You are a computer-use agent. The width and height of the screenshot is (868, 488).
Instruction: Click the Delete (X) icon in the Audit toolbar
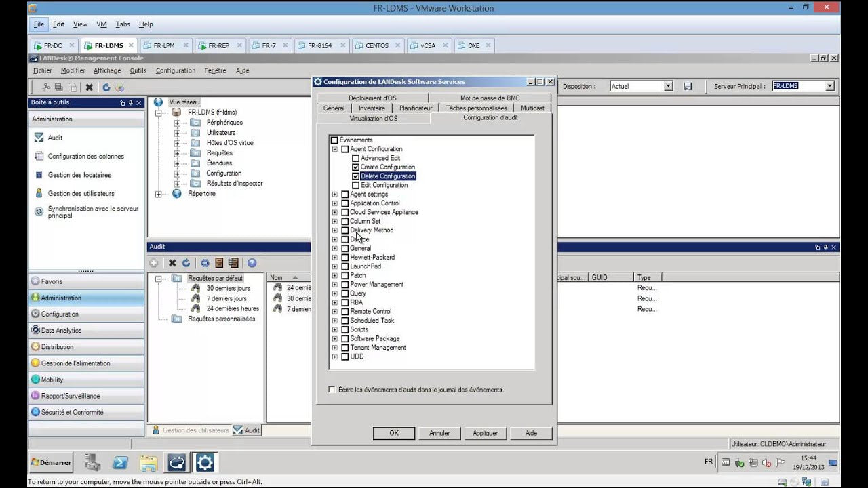[172, 263]
